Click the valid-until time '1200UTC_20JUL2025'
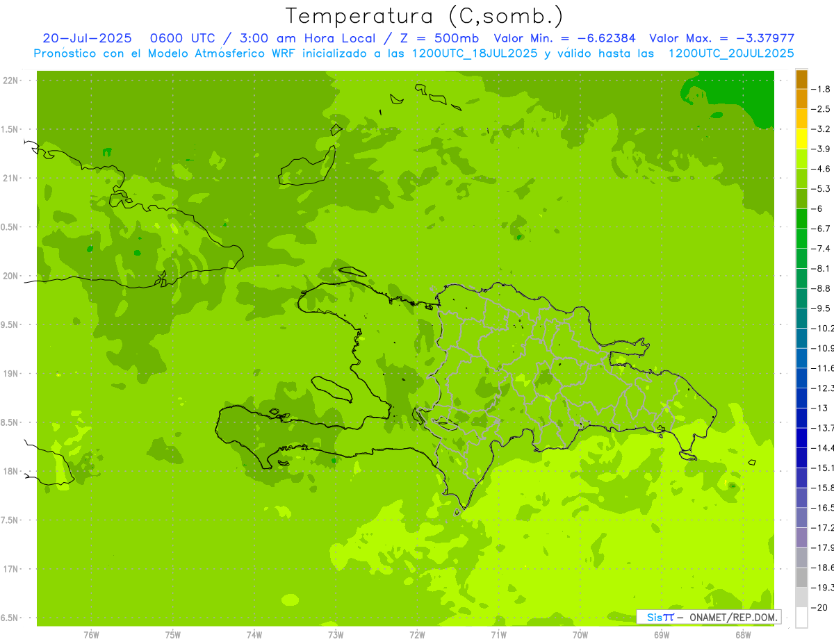This screenshot has height=644, width=834. (x=731, y=53)
